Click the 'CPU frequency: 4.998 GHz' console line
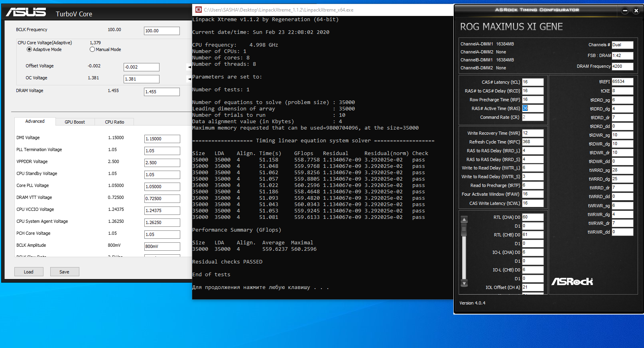This screenshot has height=348, width=644. click(x=235, y=45)
